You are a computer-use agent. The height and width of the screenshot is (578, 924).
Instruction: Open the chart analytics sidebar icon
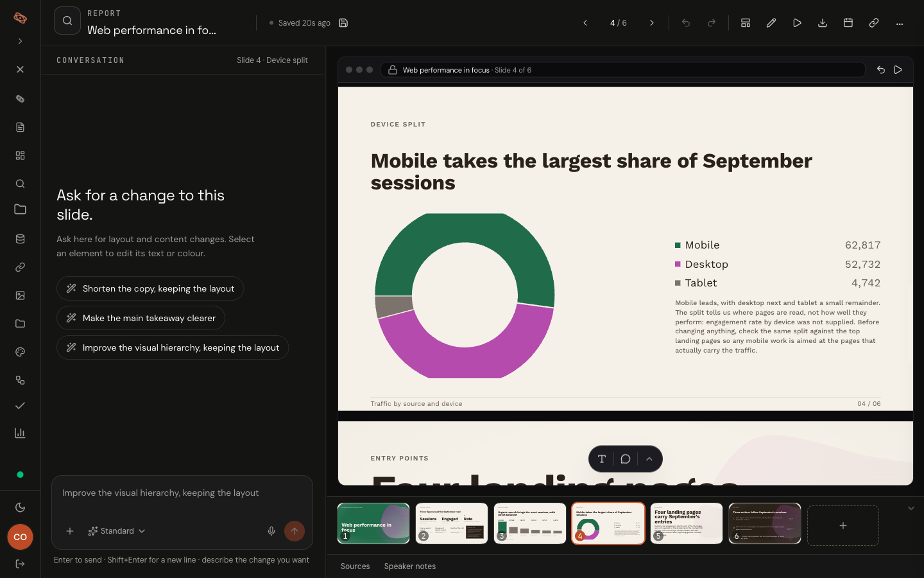[x=21, y=433]
